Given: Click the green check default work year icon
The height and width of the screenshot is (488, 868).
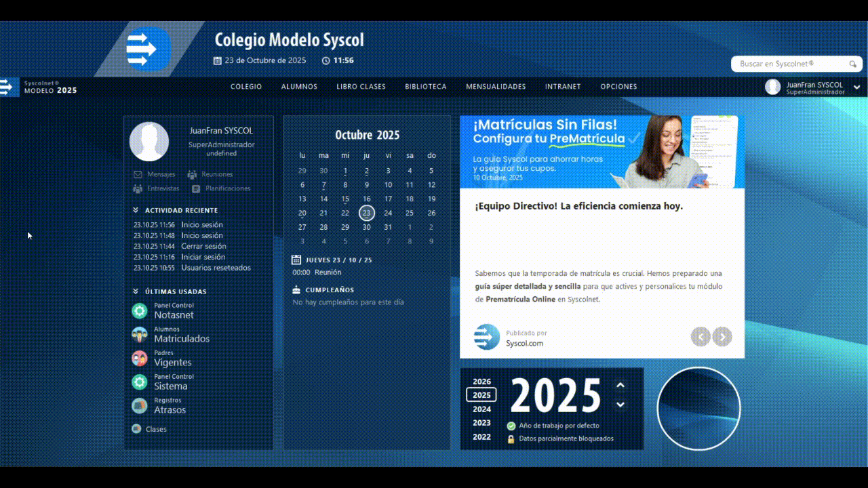Looking at the screenshot, I should (x=511, y=426).
